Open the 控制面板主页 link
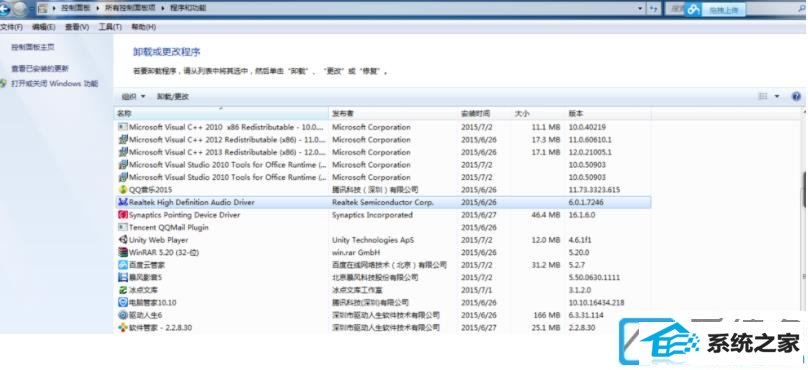Screen dimensions: 808x370 [33, 47]
